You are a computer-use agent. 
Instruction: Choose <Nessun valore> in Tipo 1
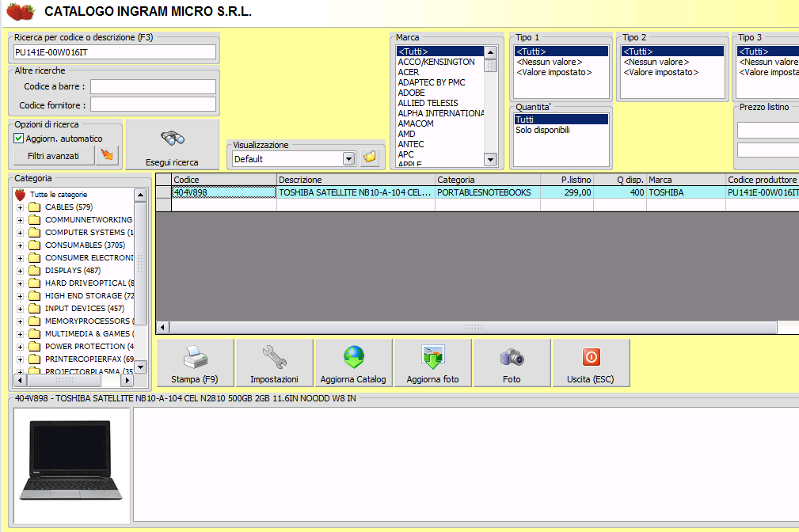click(561, 62)
